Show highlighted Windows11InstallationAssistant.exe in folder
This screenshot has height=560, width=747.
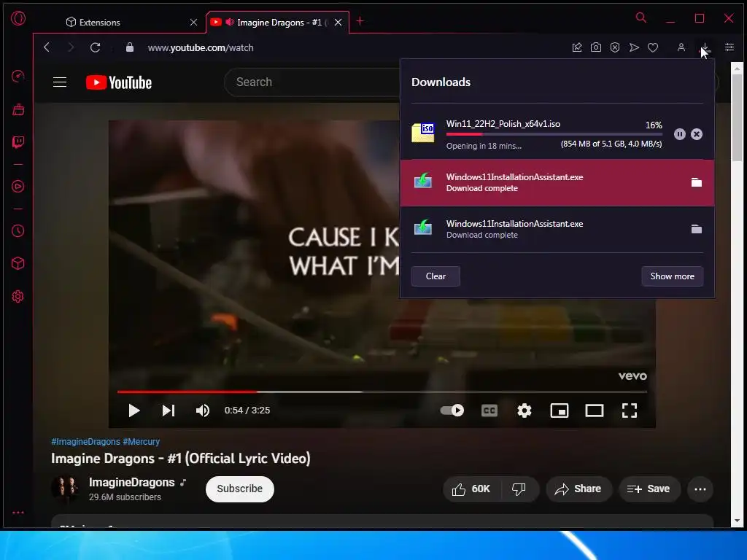point(697,182)
